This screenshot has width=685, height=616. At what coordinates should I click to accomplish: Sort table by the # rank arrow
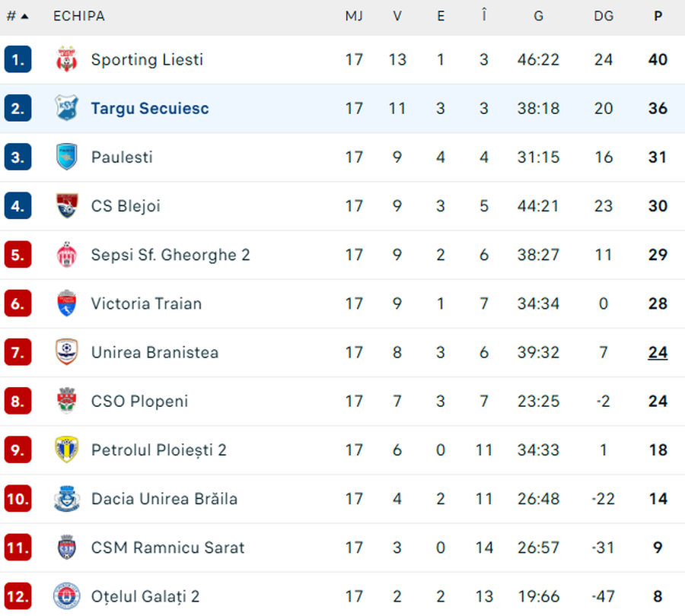(18, 16)
